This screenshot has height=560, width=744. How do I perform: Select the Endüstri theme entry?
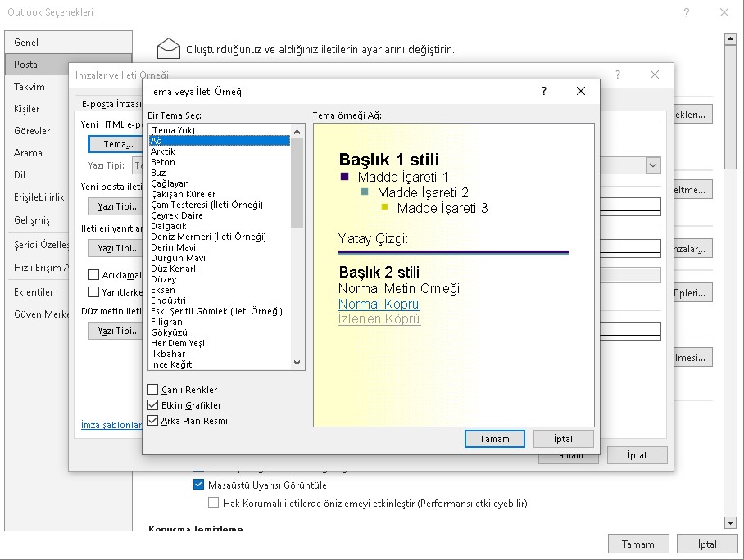[x=168, y=300]
